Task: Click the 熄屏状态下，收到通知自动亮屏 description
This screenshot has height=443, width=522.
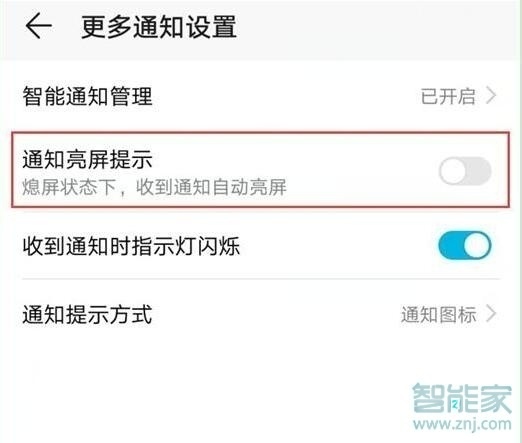Action: click(x=155, y=187)
